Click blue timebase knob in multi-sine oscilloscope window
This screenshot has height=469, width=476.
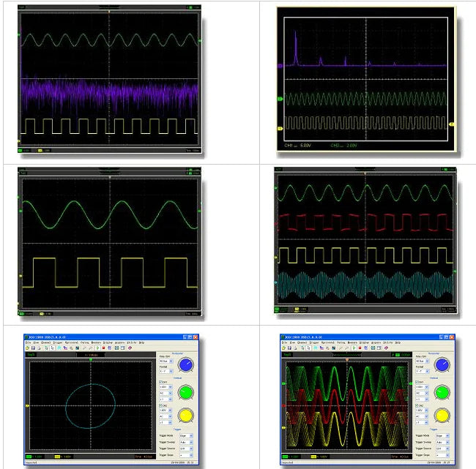point(442,365)
